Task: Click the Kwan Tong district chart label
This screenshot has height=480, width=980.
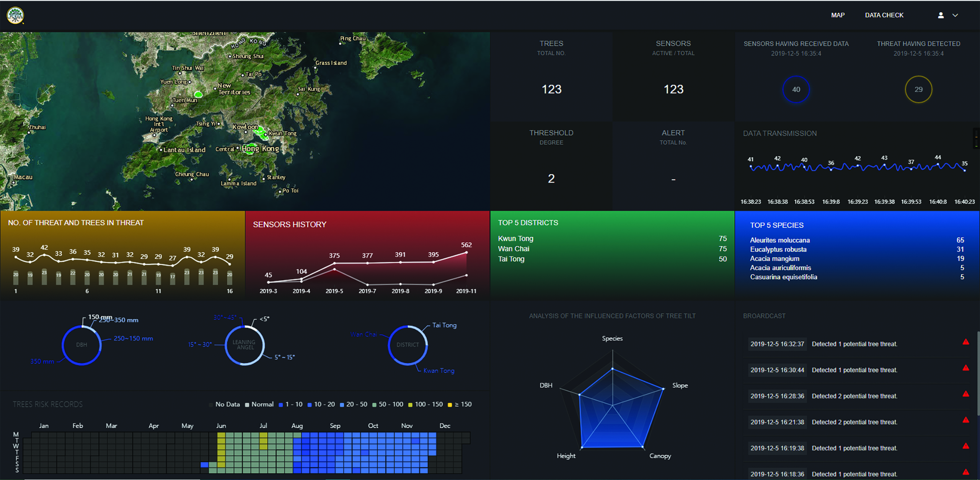Action: tap(439, 371)
